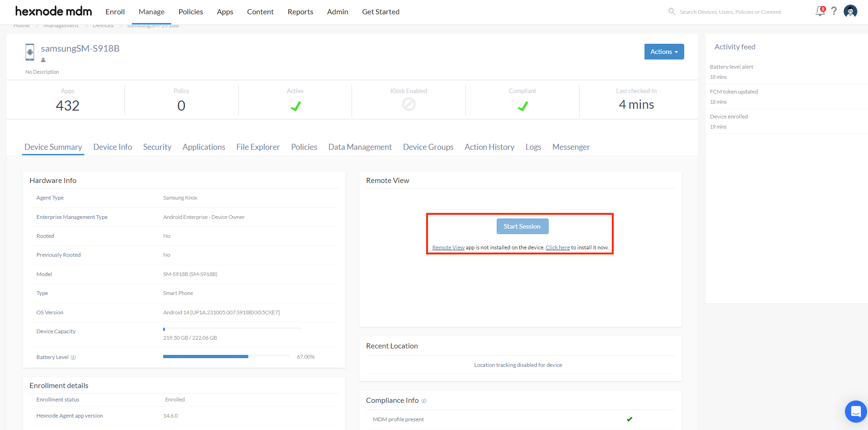Click the user icon under device name

pos(43,60)
